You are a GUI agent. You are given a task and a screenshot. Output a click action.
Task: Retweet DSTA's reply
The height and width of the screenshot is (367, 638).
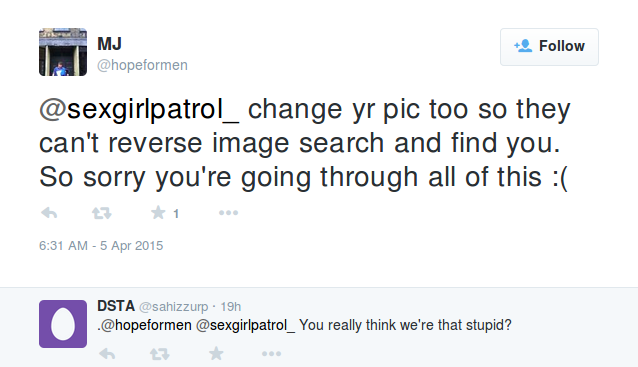(160, 354)
